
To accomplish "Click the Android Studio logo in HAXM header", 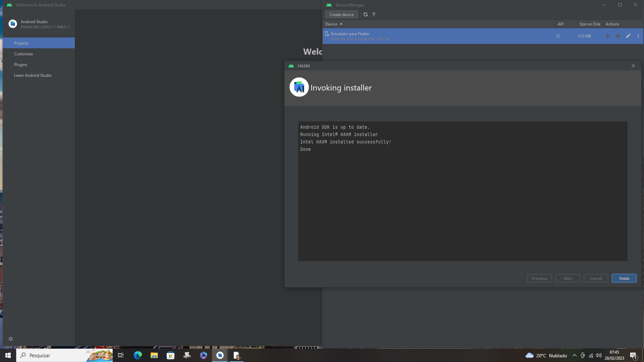I will (299, 87).
